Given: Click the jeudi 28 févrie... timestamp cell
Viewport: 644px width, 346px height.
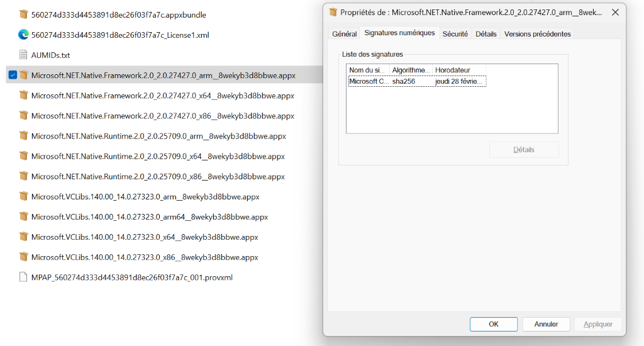Looking at the screenshot, I should coord(458,81).
